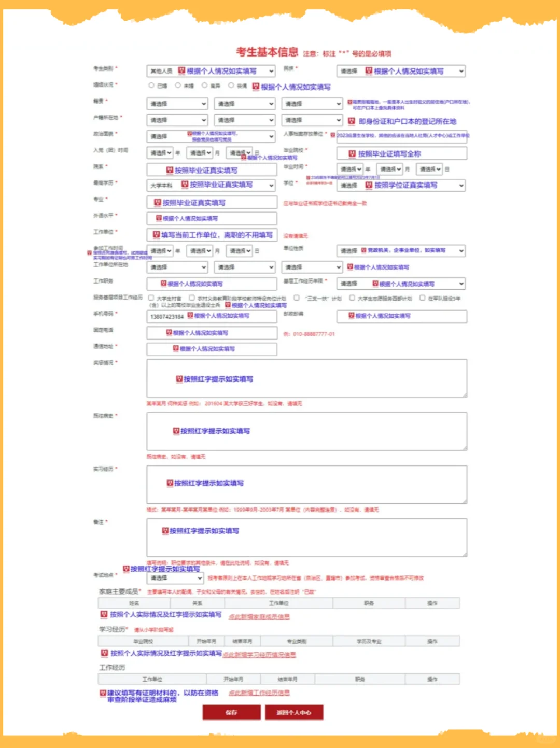This screenshot has width=560, height=748.
Task: Open the 毕业时间 year dropdown
Action: [350, 169]
